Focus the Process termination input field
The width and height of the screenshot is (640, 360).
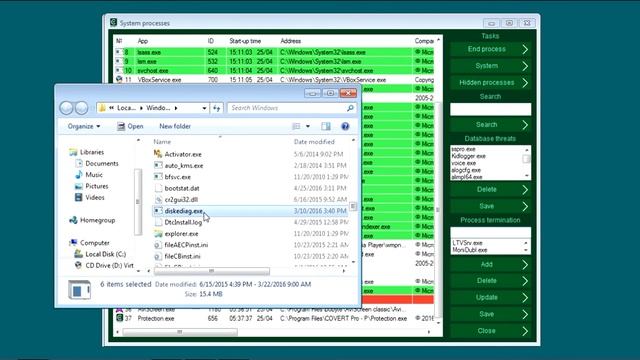[490, 233]
